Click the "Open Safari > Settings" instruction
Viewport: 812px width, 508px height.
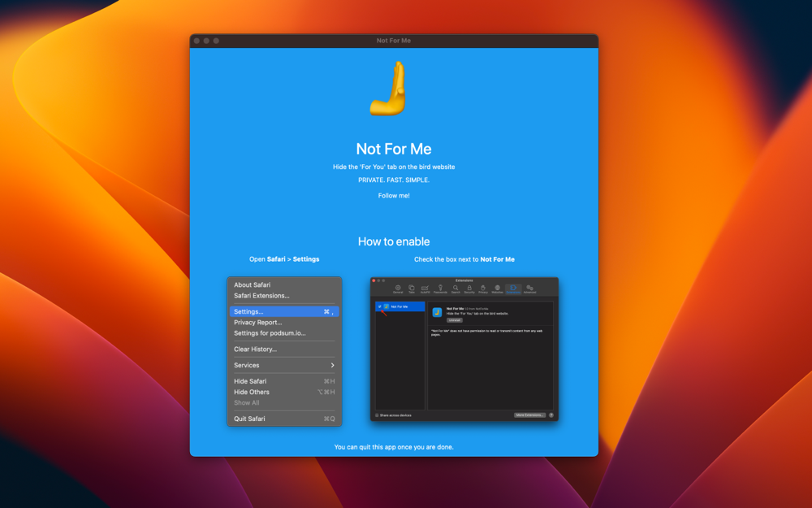tap(284, 259)
